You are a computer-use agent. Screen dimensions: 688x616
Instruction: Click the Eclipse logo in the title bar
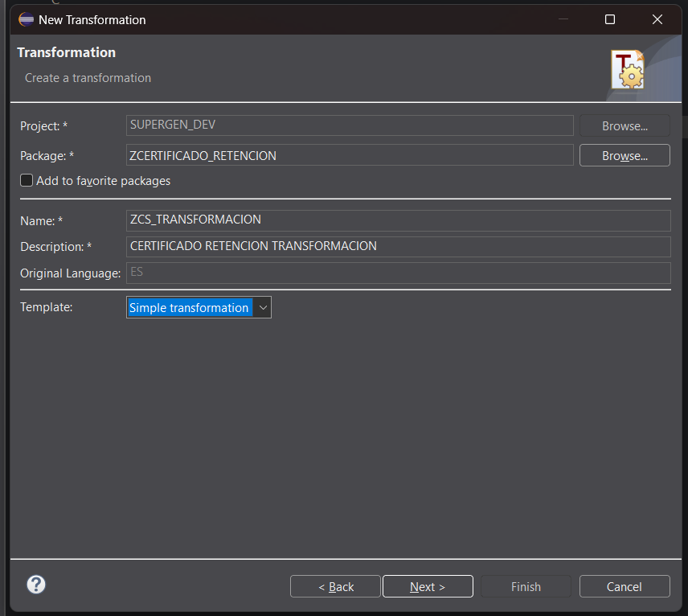[27, 19]
